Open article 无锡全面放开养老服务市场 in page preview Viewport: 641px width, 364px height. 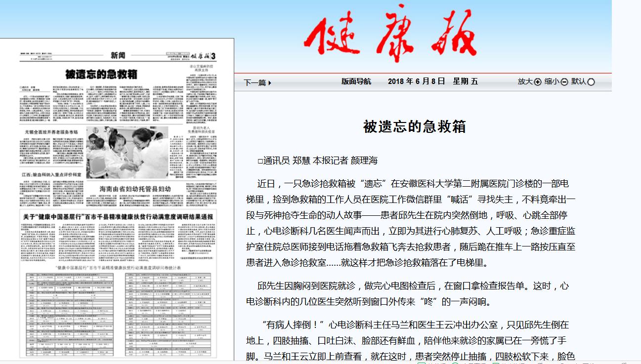tap(49, 132)
